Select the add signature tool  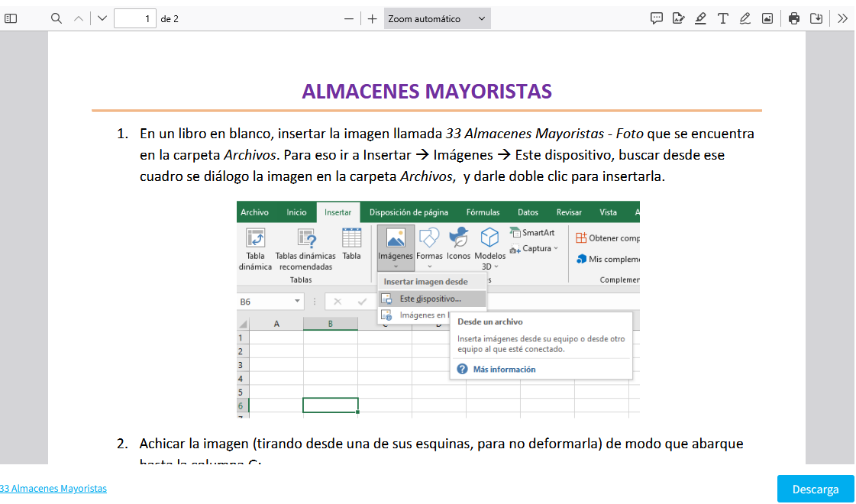[678, 18]
